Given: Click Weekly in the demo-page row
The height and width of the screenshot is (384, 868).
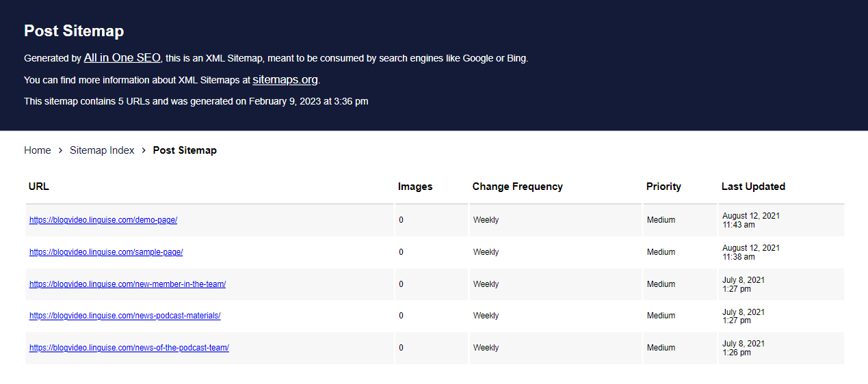Looking at the screenshot, I should pyautogui.click(x=486, y=220).
